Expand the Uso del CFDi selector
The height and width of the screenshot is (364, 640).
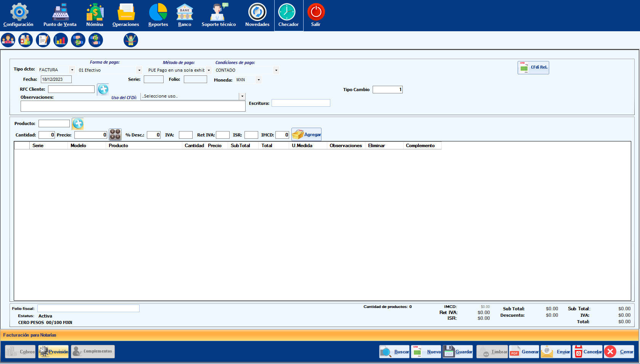coord(242,96)
